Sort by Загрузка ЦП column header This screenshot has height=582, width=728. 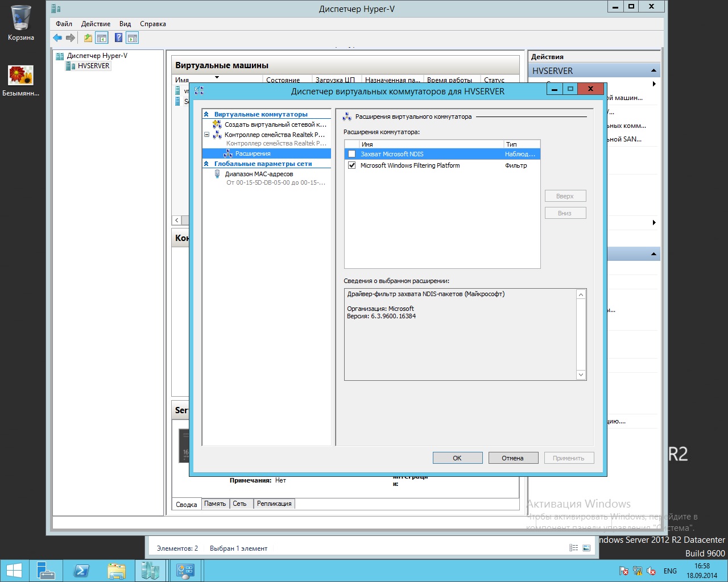pyautogui.click(x=336, y=80)
